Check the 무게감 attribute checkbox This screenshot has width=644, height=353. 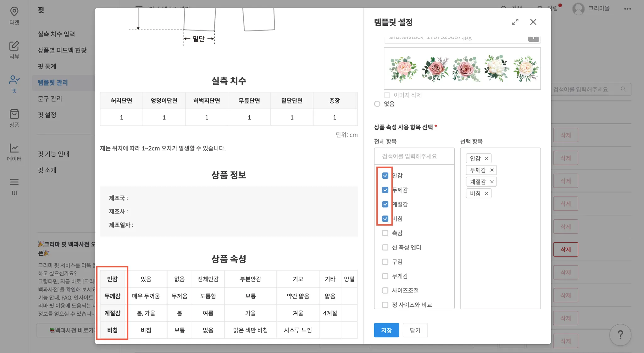[x=385, y=276]
